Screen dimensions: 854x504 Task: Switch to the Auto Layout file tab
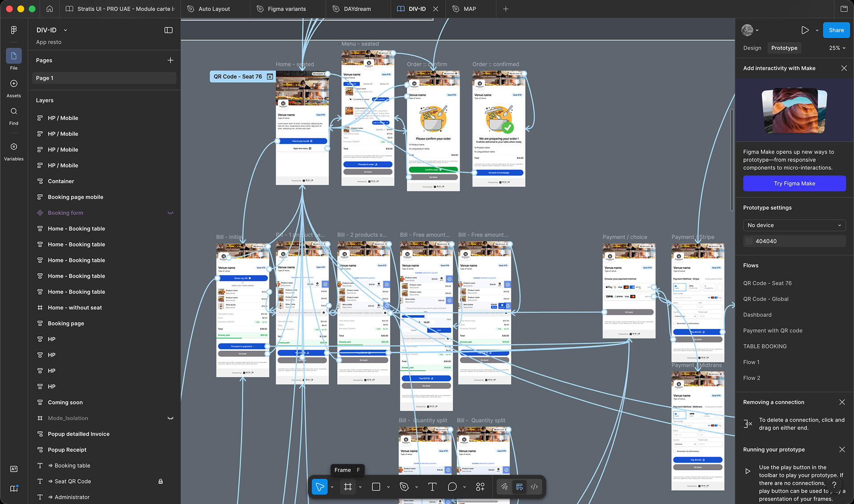click(x=214, y=9)
